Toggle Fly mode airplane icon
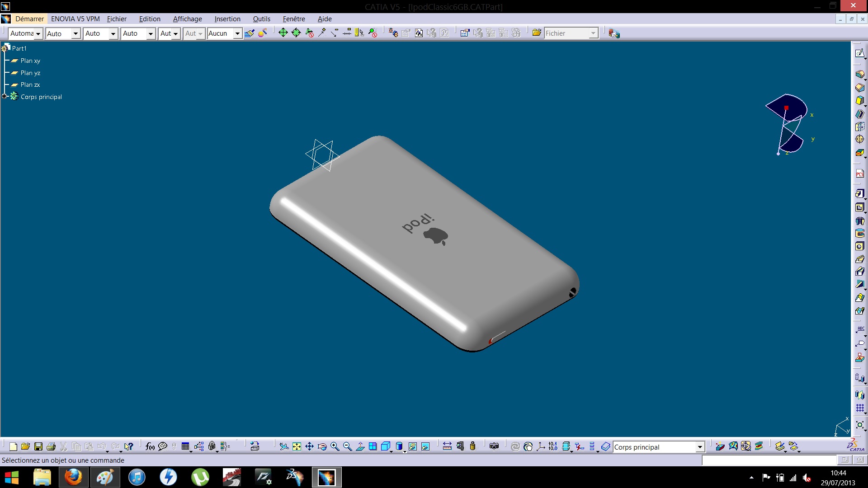This screenshot has height=488, width=868. tap(284, 447)
